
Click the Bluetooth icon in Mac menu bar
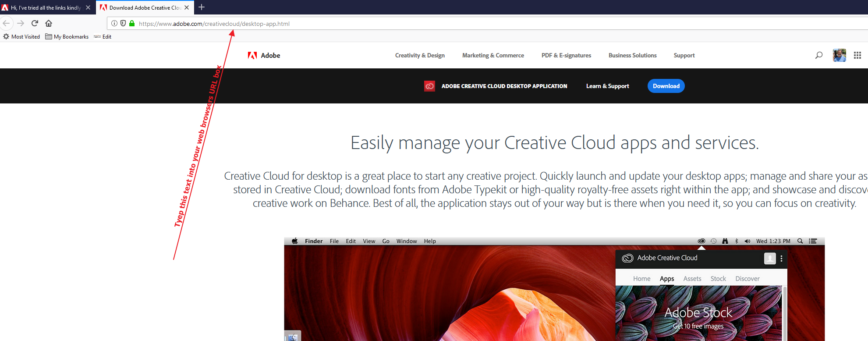(737, 241)
